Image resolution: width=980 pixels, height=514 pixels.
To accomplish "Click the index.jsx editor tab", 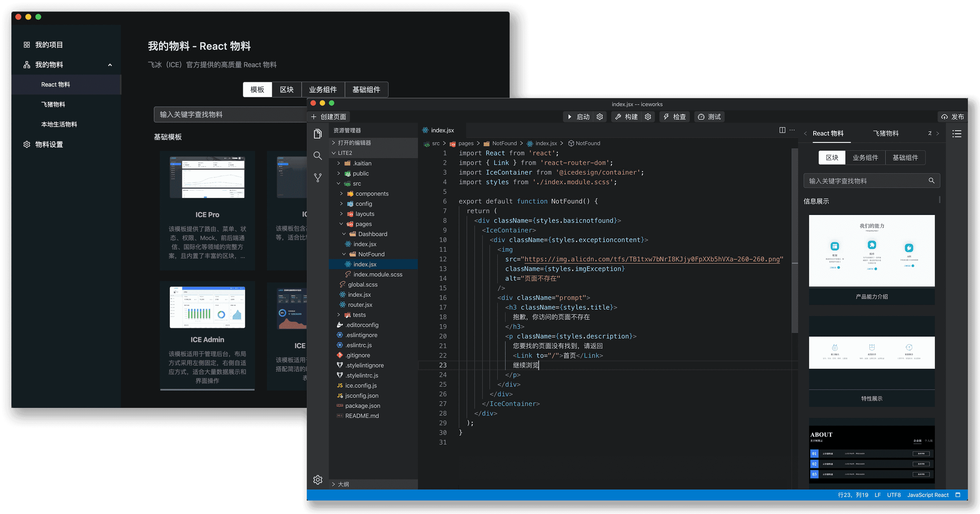I will coord(442,130).
